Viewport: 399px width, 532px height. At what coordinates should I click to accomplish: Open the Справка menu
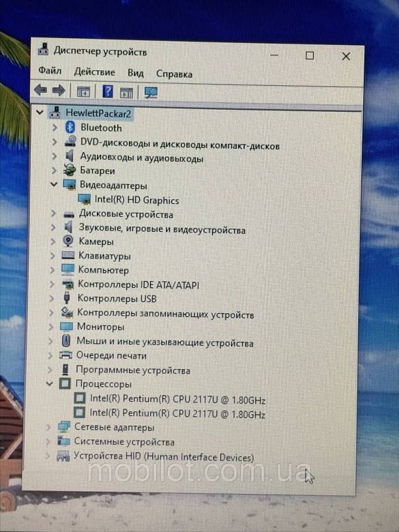[x=174, y=74]
